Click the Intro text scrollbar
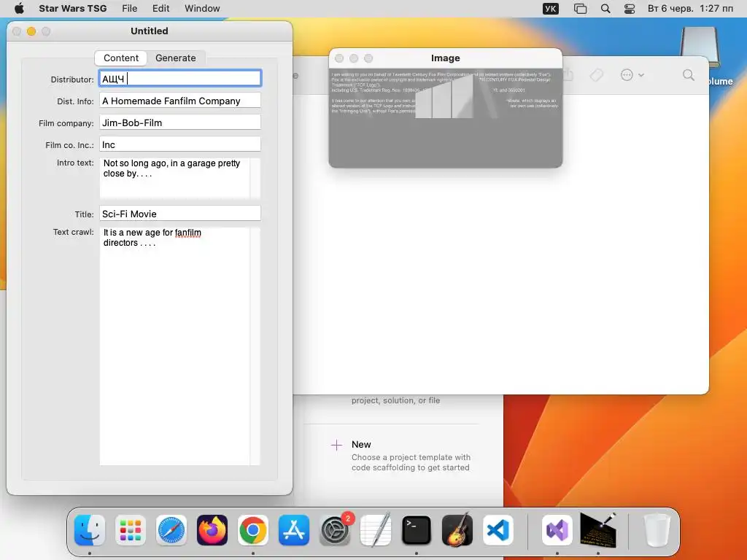 point(255,178)
